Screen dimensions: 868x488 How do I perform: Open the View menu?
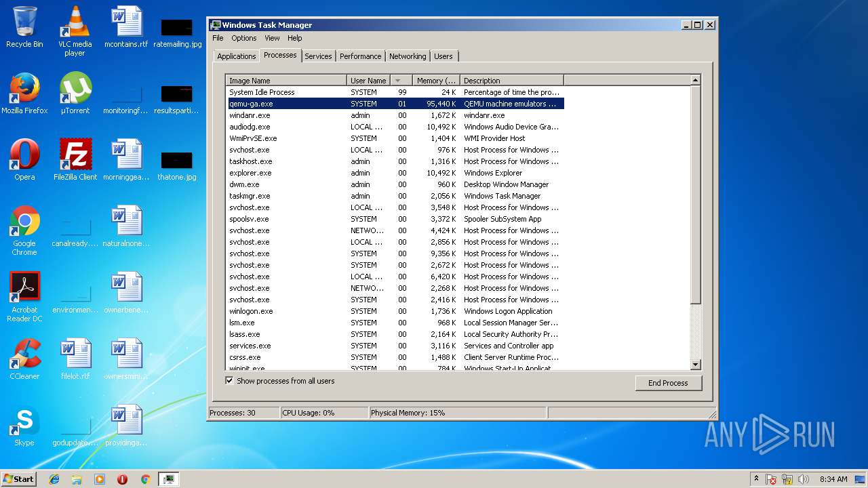click(272, 38)
